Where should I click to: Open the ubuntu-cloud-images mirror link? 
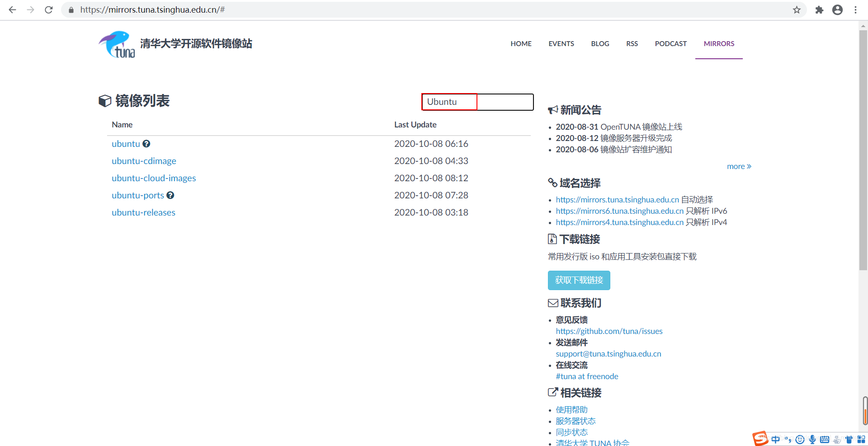click(154, 178)
